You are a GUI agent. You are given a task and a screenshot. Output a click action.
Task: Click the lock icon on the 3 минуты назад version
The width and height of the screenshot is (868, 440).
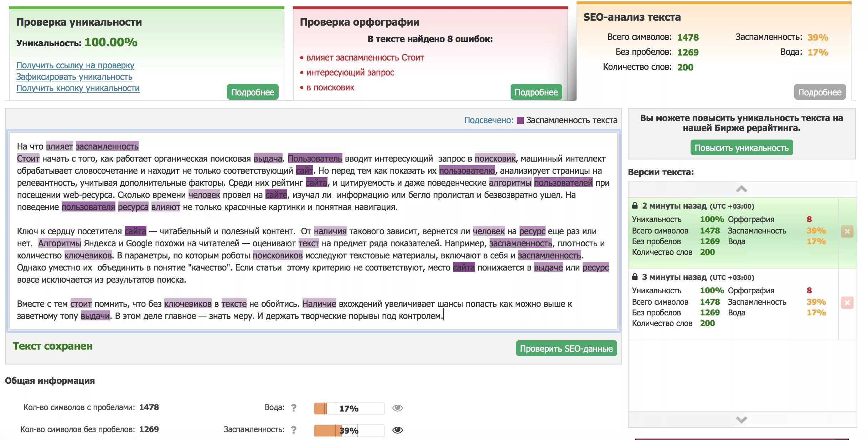(x=635, y=277)
